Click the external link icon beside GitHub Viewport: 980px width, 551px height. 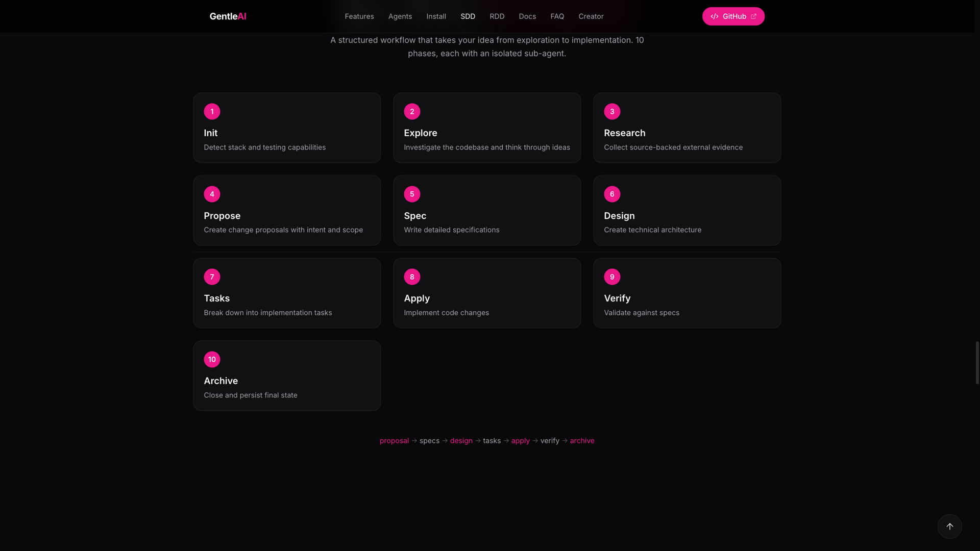point(753,16)
